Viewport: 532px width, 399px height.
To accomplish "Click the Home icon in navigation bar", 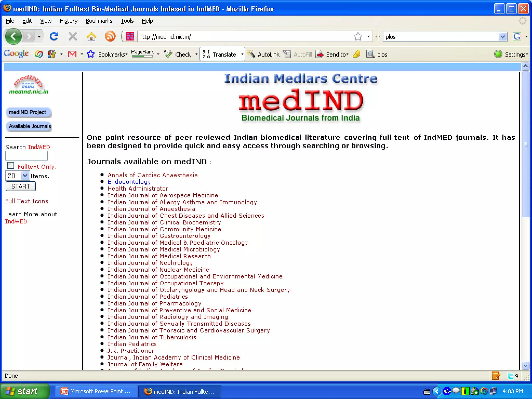I will pyautogui.click(x=91, y=37).
